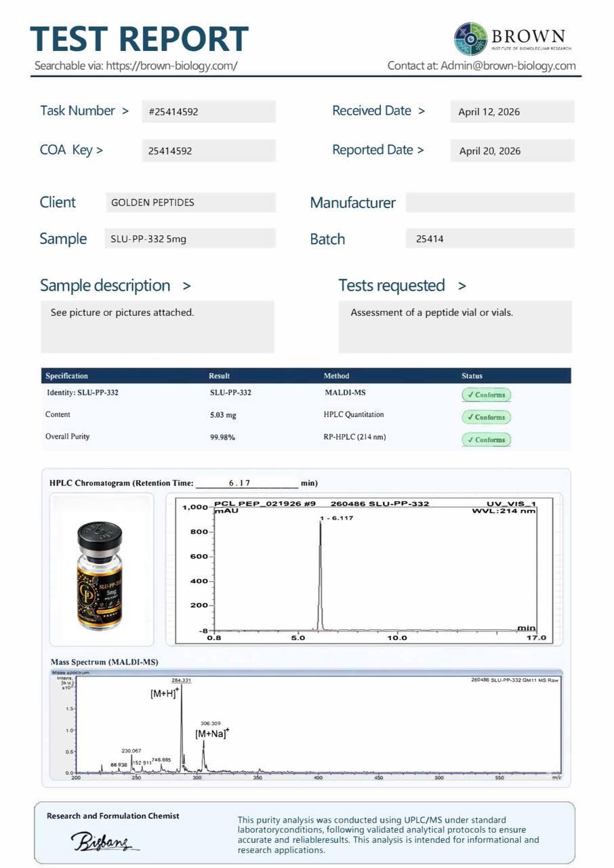Click the Specification column header
This screenshot has width=614, height=868.
(66, 376)
